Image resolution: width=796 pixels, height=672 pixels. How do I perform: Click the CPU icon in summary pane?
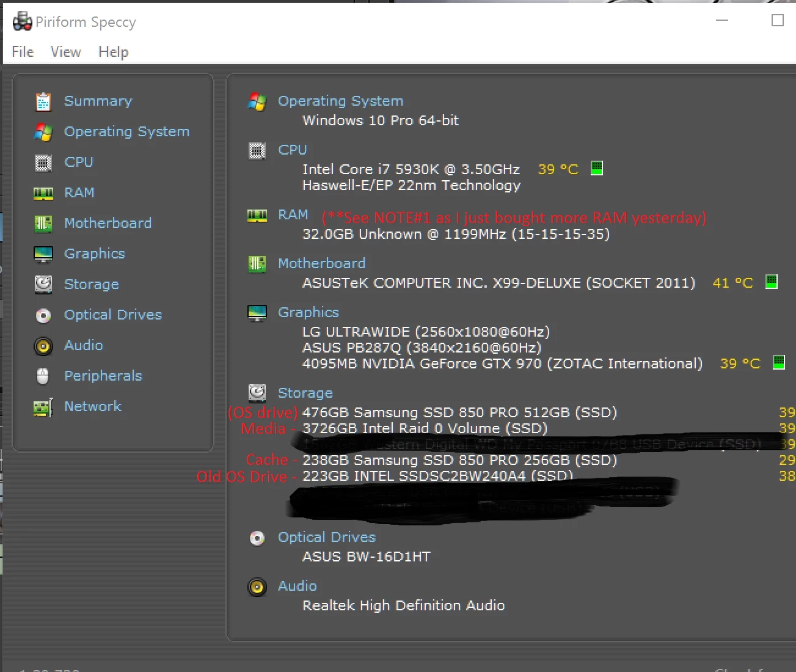pyautogui.click(x=257, y=150)
